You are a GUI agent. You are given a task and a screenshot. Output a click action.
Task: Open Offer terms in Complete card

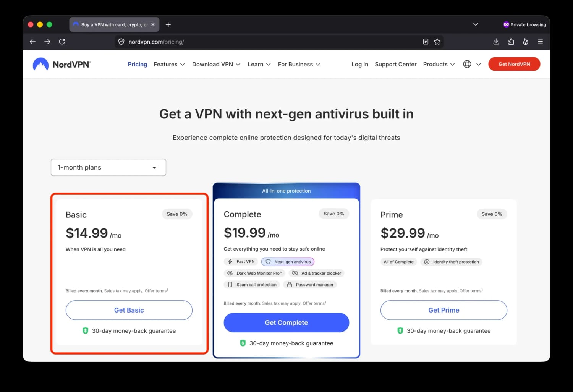tap(314, 303)
